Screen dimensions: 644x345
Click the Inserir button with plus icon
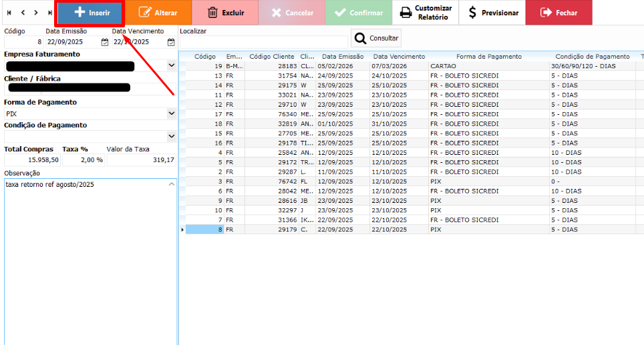pyautogui.click(x=90, y=13)
